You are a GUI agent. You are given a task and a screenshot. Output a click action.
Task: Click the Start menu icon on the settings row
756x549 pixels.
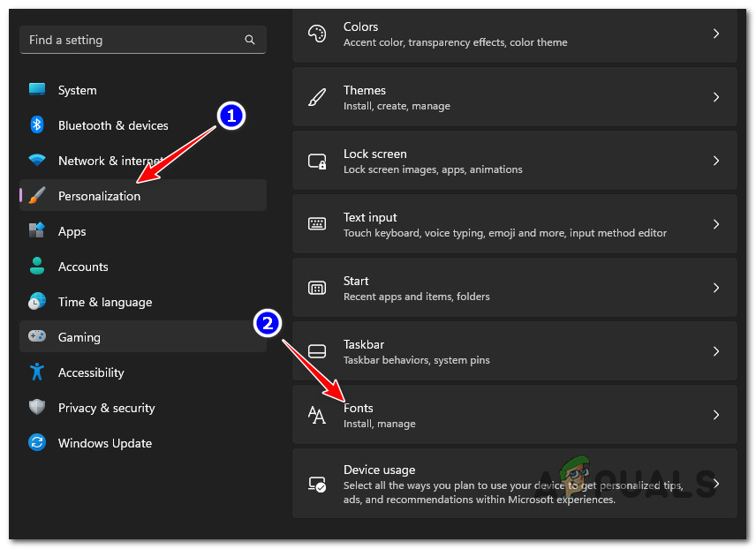(317, 287)
